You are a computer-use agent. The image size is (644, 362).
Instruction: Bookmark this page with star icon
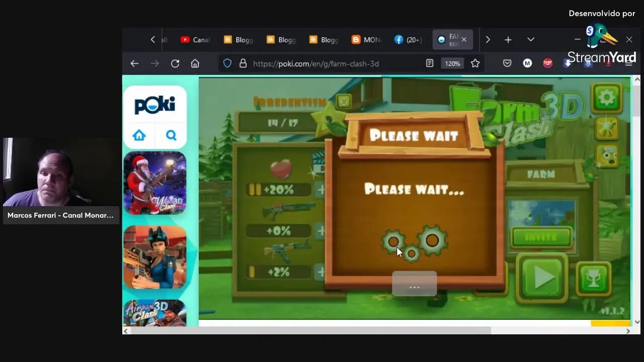[475, 63]
